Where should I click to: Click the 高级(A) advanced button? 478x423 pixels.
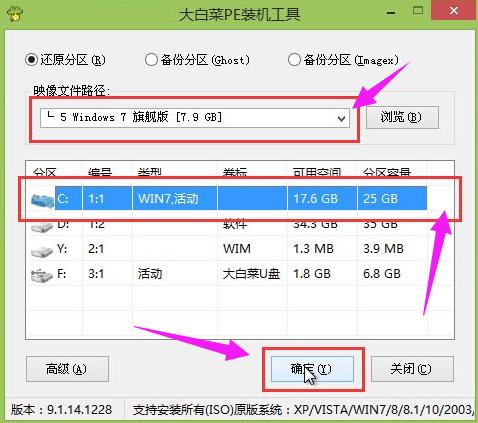(x=67, y=369)
